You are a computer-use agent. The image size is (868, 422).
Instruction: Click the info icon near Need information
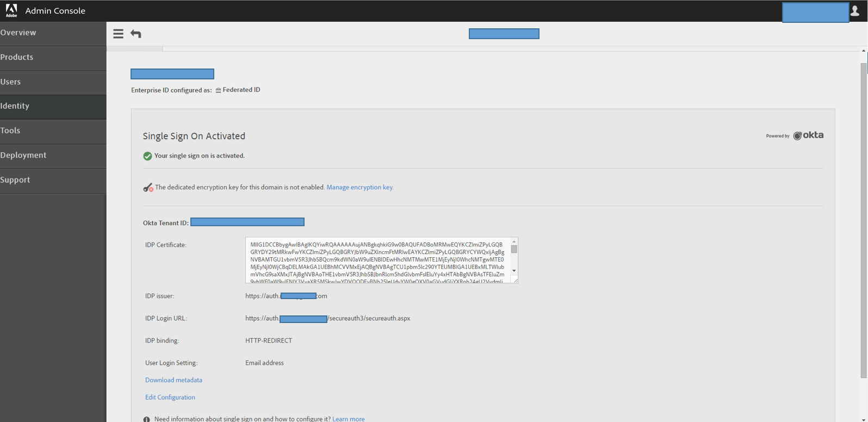pos(146,419)
